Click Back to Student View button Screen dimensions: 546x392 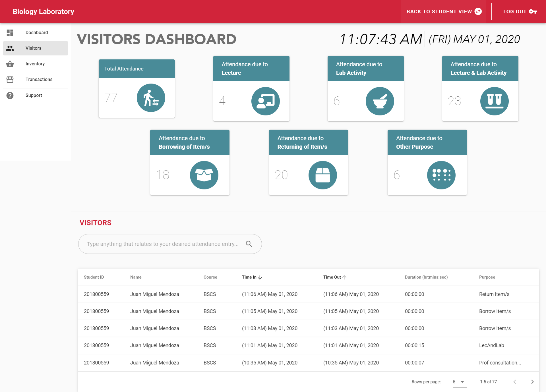(444, 12)
